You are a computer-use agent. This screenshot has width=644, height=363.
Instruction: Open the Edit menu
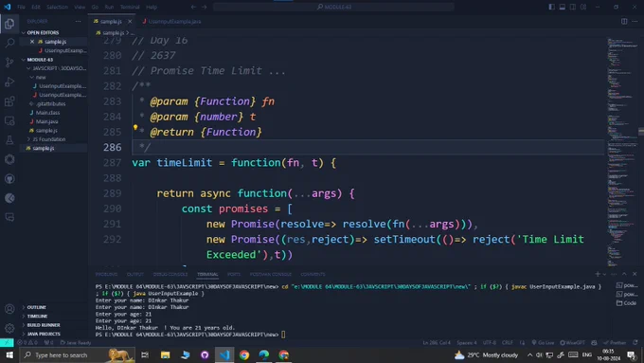click(36, 7)
